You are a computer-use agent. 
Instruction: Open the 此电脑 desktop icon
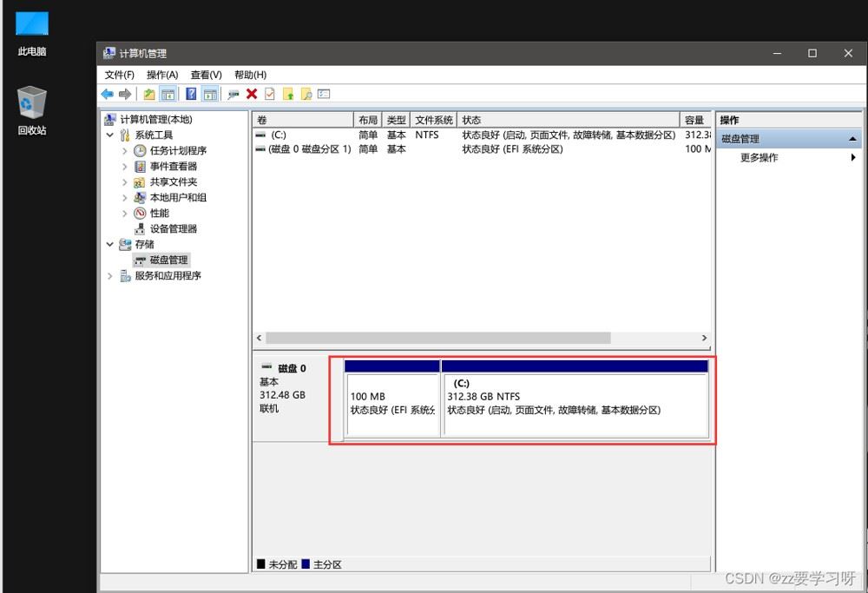click(x=32, y=33)
